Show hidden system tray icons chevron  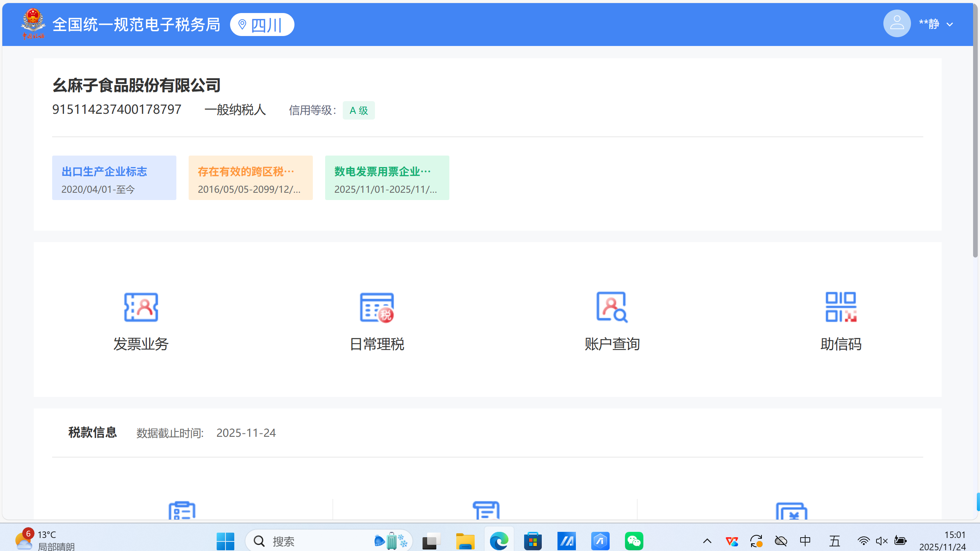(707, 541)
